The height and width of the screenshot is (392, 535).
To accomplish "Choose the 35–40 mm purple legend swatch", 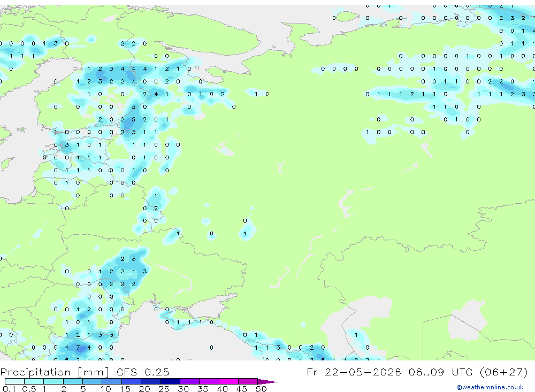I will [x=209, y=381].
